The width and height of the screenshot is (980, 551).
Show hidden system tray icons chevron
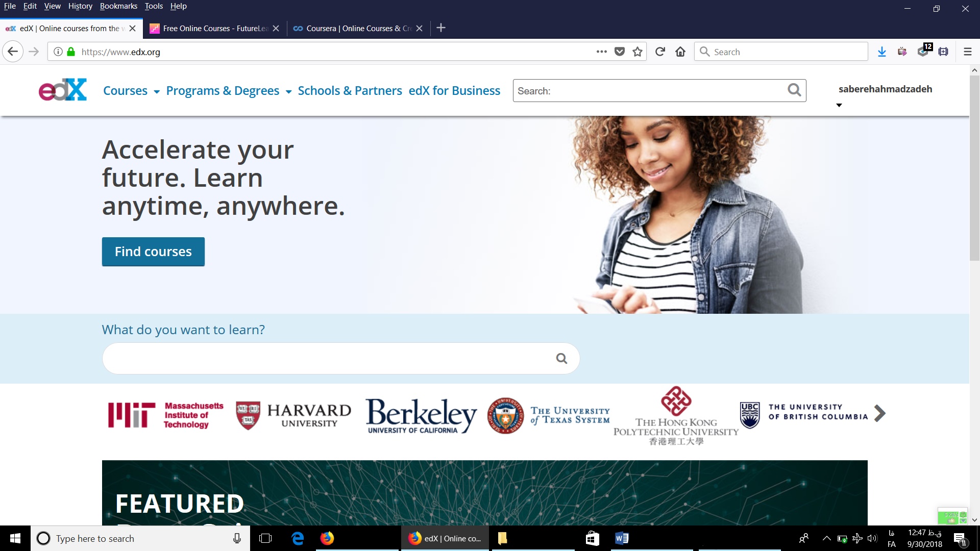pos(826,538)
